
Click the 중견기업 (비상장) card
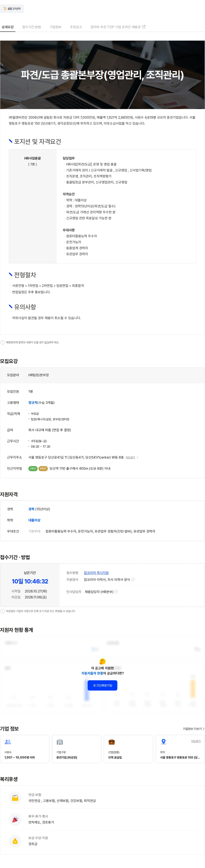[76, 749]
